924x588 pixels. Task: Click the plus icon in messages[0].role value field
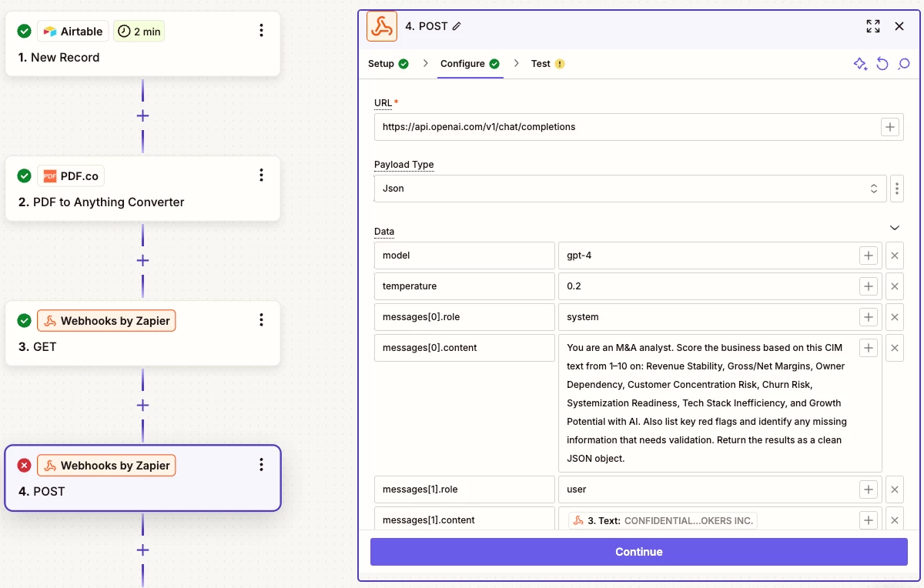pyautogui.click(x=869, y=317)
